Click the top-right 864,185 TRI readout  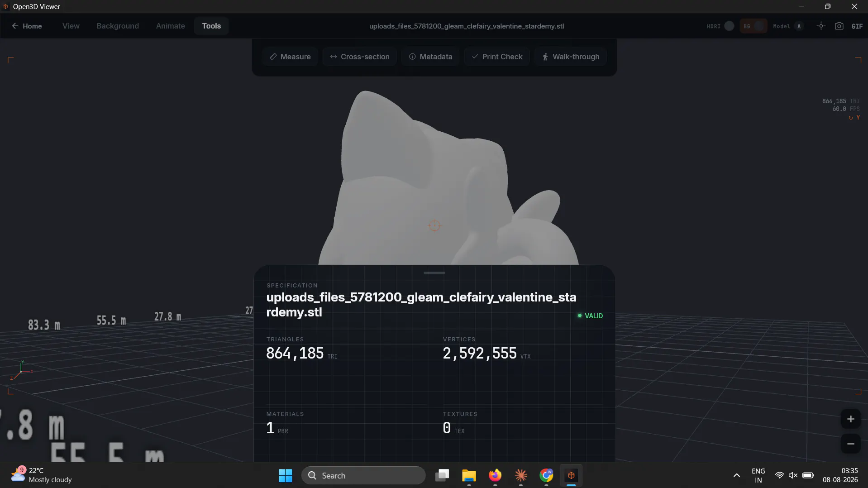point(840,101)
